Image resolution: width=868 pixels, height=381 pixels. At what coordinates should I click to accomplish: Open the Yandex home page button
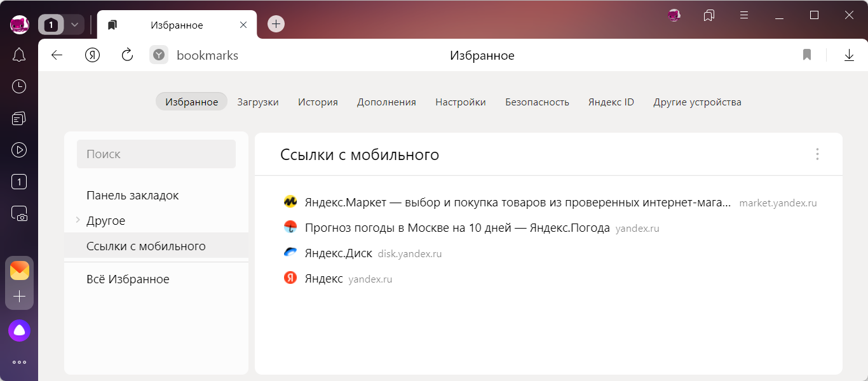pyautogui.click(x=93, y=55)
